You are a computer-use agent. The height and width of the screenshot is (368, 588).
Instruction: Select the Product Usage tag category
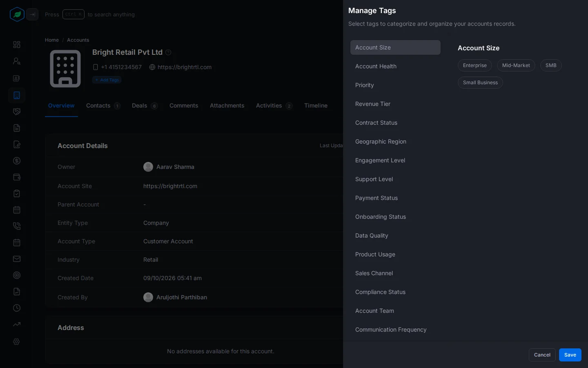click(x=395, y=254)
